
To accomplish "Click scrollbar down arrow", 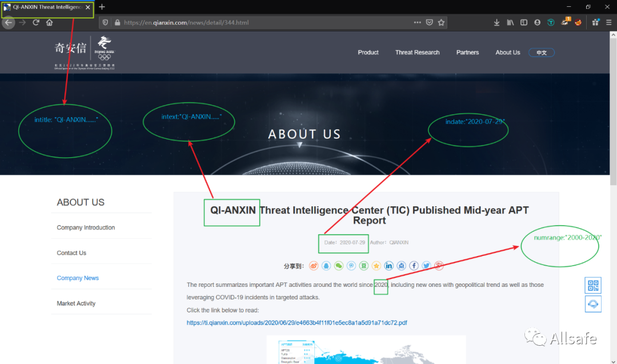I will point(613,361).
